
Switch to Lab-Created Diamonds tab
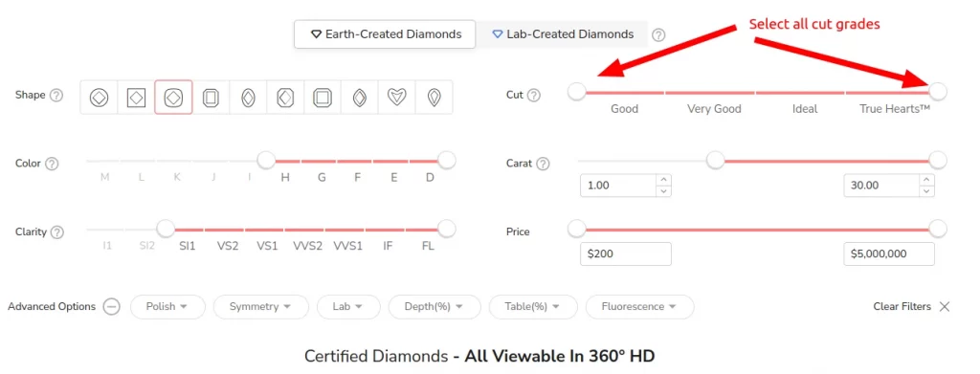[562, 34]
